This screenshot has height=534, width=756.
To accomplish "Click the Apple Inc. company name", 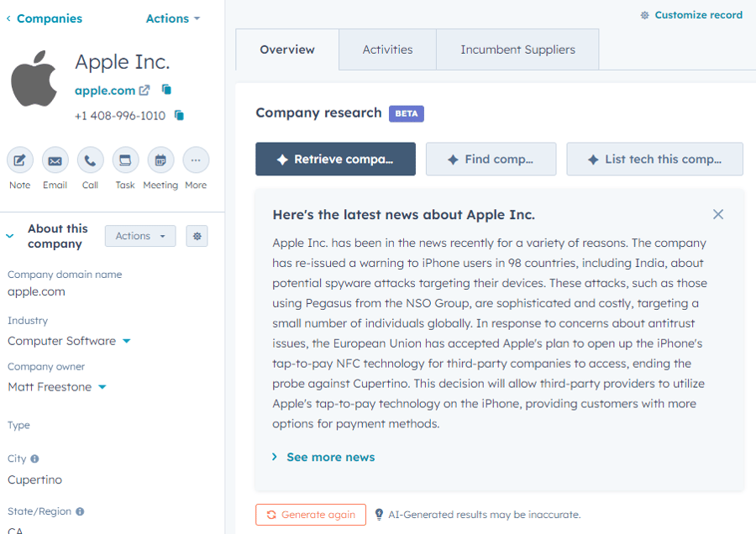I will click(123, 62).
